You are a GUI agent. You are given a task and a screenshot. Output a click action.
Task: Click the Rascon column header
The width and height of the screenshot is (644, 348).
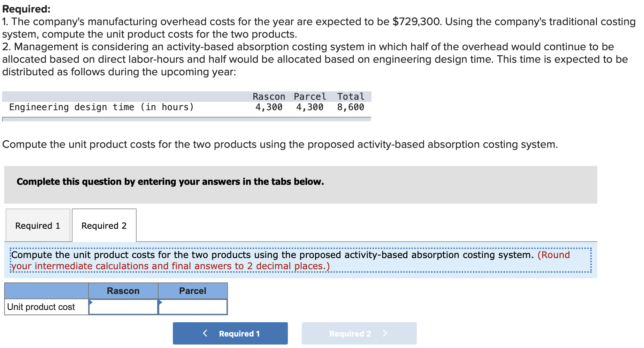(x=123, y=290)
